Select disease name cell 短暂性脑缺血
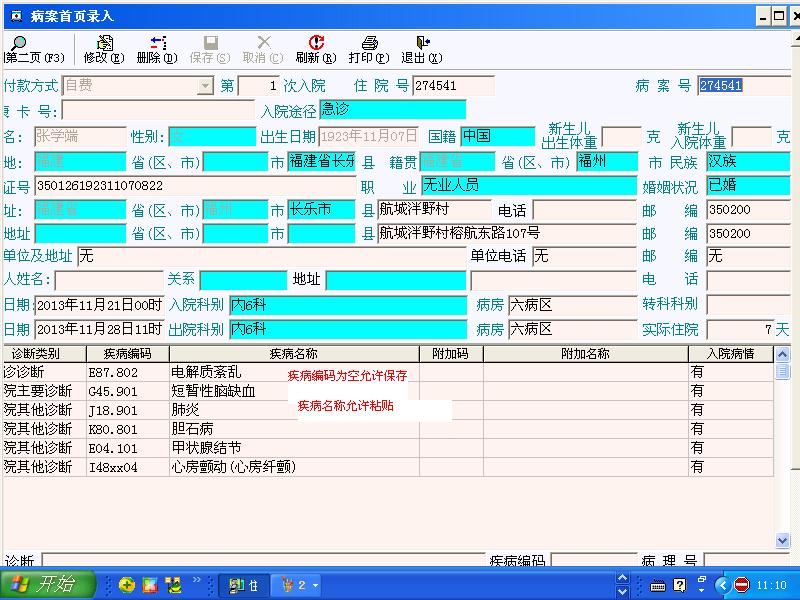The height and width of the screenshot is (600, 800). tap(294, 391)
